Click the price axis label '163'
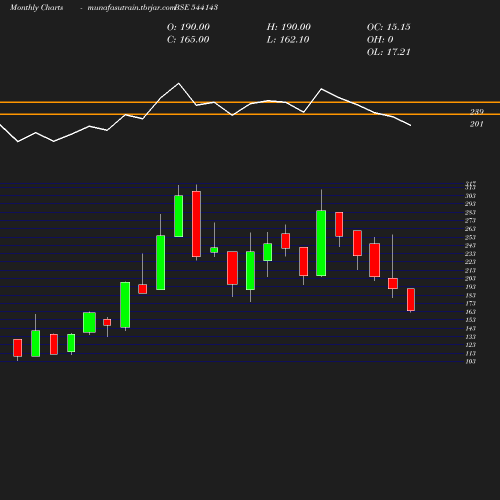The width and height of the screenshot is (500, 500). click(x=470, y=312)
